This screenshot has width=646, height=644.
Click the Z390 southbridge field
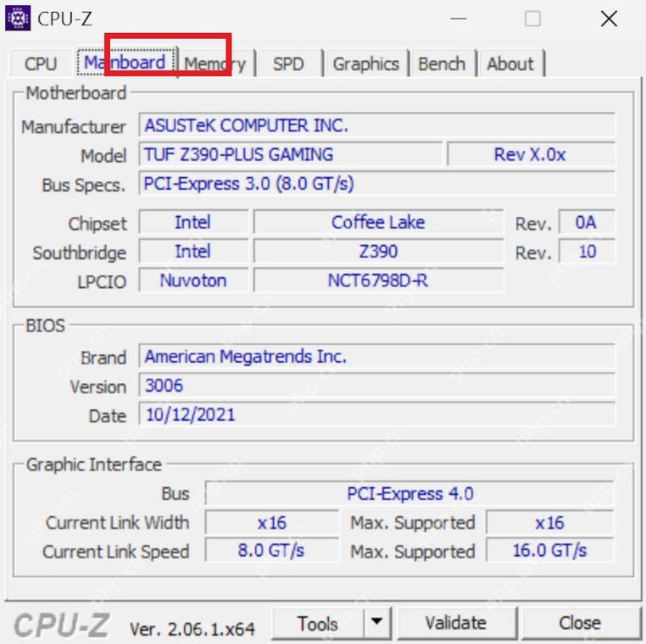click(378, 251)
